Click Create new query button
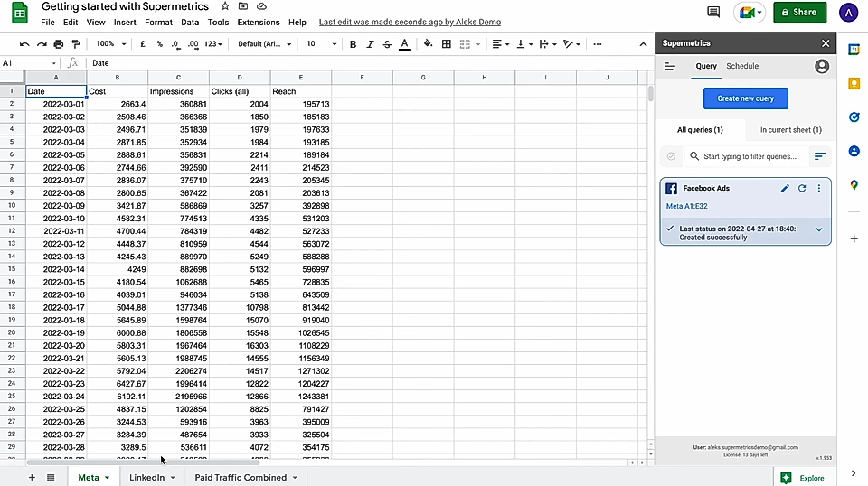This screenshot has width=868, height=486. pos(745,98)
